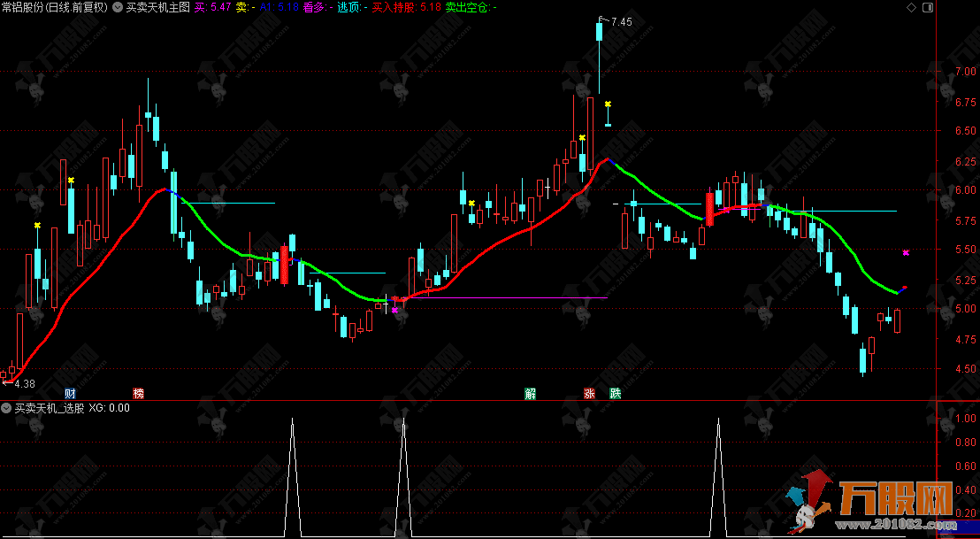Click the blue A1: 5.18 value
This screenshot has width=980, height=539.
pos(279,7)
